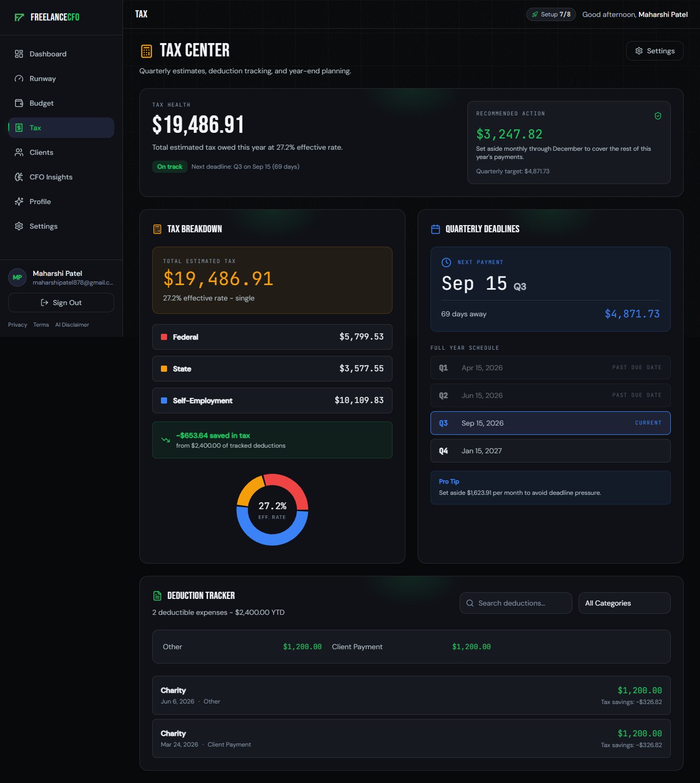Click the Pro Tip card

550,488
